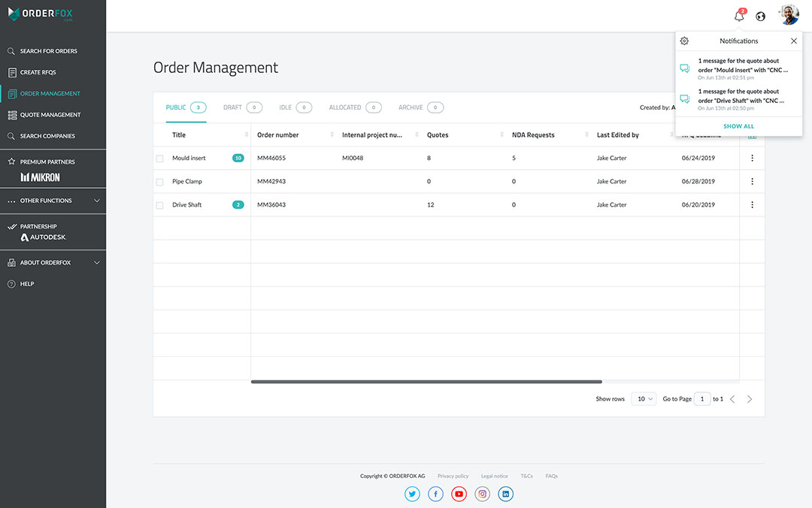Click Show All notifications link

(x=738, y=126)
